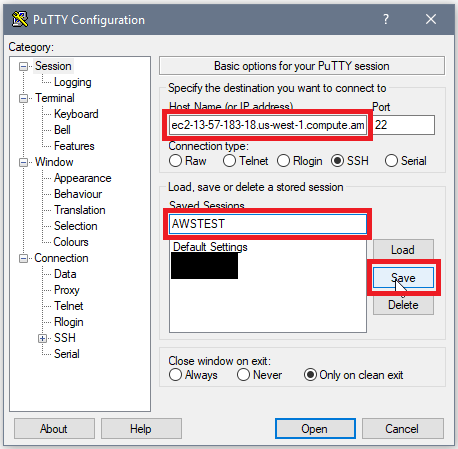Click the question mark help button in title bar
458x449 pixels.
coord(386,19)
